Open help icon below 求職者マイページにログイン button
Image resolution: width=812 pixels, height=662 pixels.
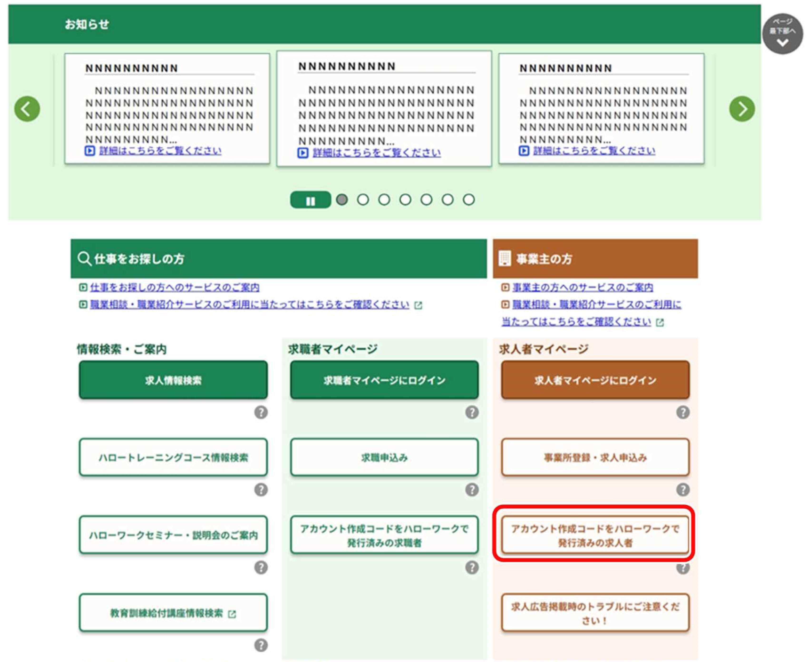(x=472, y=412)
